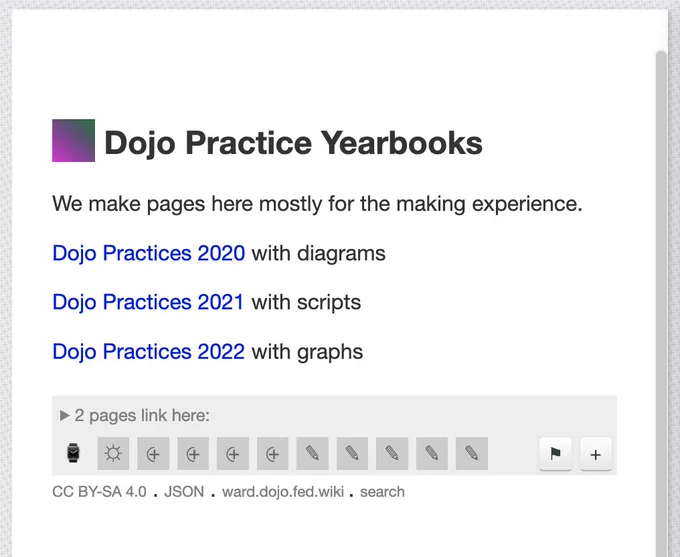This screenshot has width=680, height=557.
Task: Click the vertical scrollbar on the right
Action: coord(661,304)
